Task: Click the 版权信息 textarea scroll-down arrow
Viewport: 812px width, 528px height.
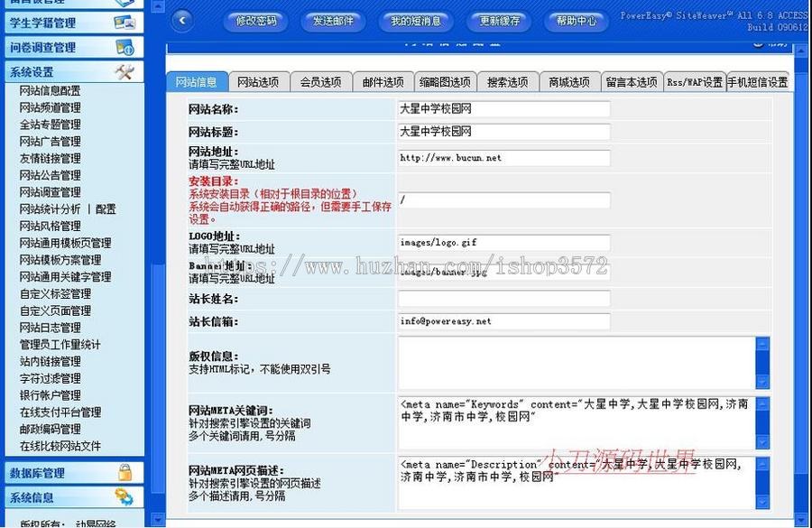Action: tap(762, 382)
